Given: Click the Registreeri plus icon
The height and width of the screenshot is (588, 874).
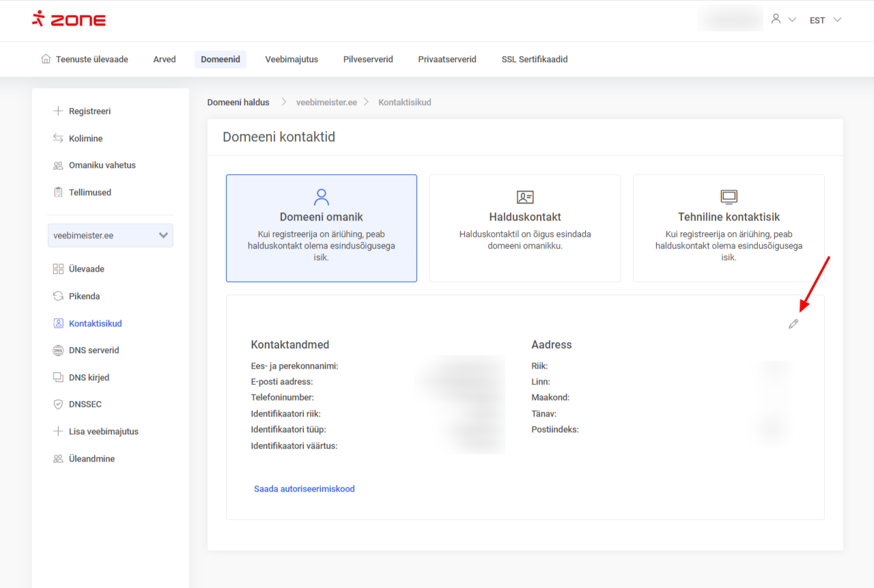Looking at the screenshot, I should (58, 111).
